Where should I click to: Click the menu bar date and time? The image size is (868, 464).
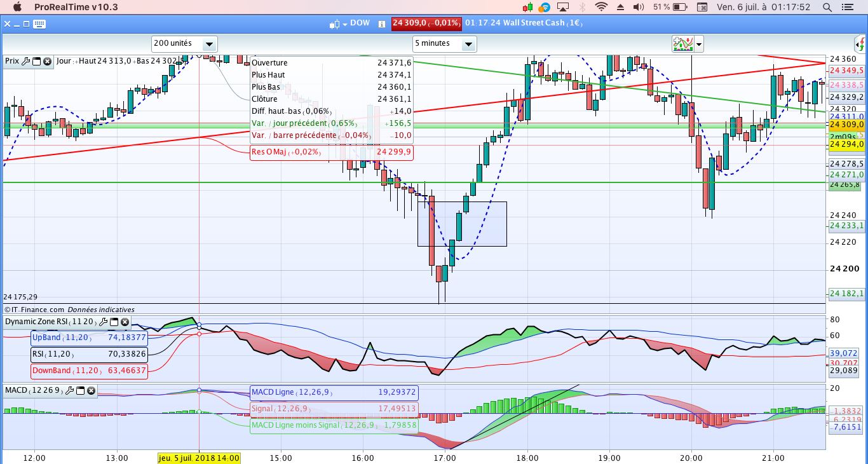click(764, 7)
